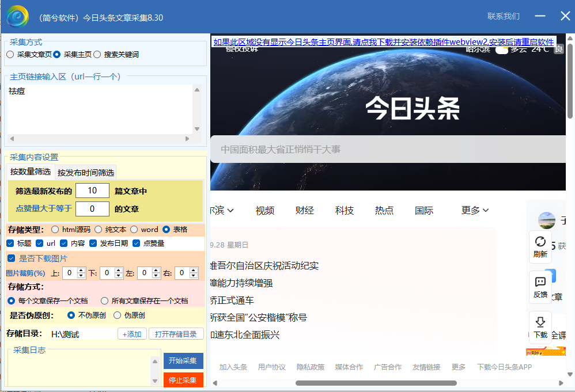Click the user avatar thumbnail
Screen dimensions: 575x392
(547, 220)
